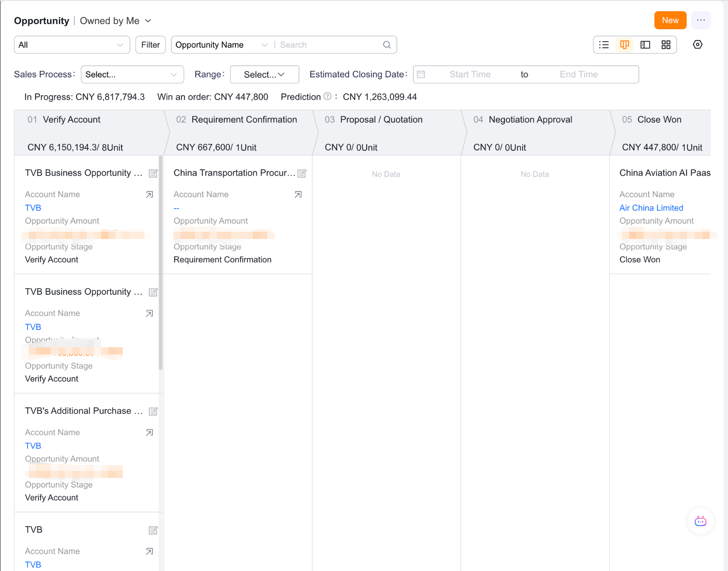Click the Search input field
The width and height of the screenshot is (728, 571).
(x=330, y=45)
